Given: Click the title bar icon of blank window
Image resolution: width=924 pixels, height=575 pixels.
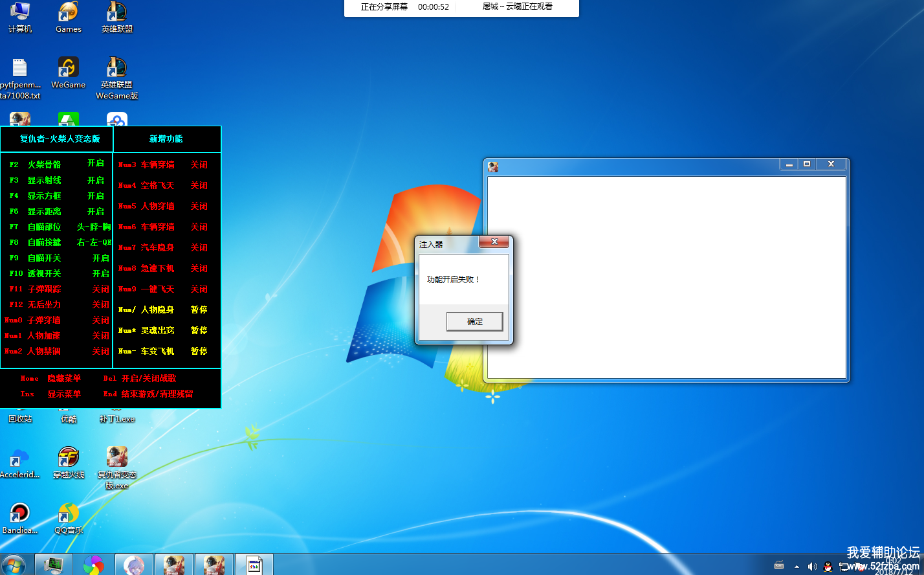Looking at the screenshot, I should click(493, 166).
